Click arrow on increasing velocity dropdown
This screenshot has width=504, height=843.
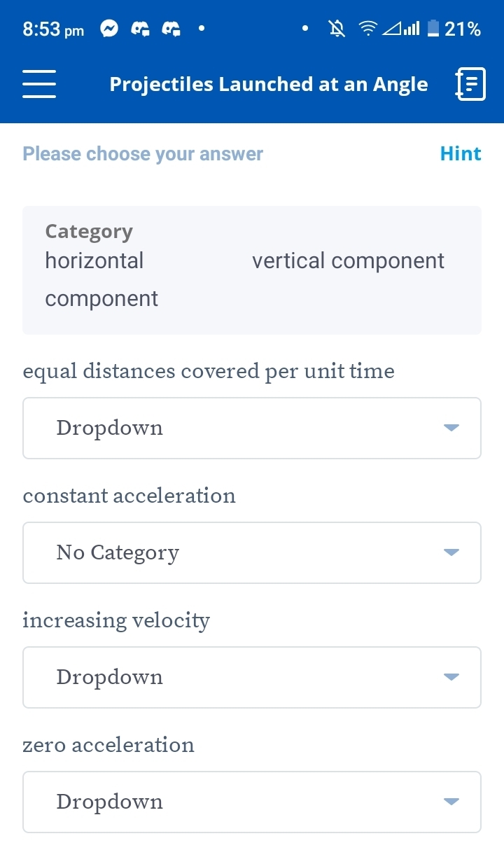click(x=451, y=677)
